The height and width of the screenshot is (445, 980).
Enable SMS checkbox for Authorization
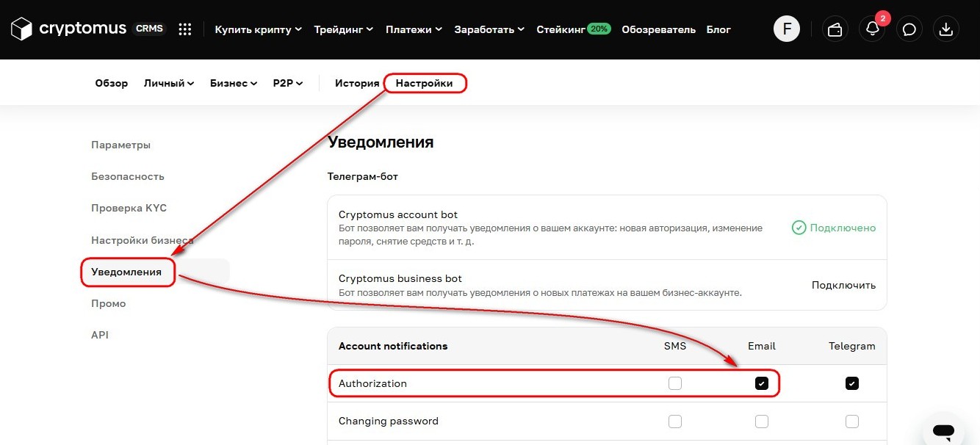(675, 383)
